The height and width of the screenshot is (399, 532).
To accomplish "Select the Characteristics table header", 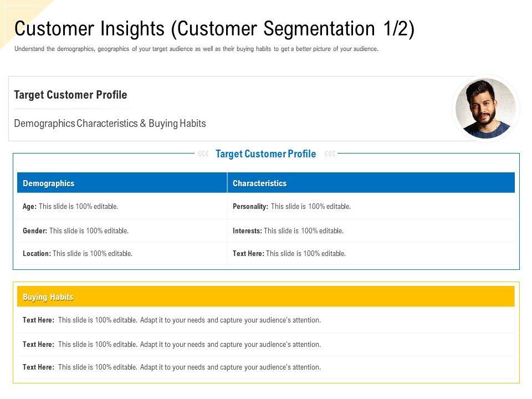I will click(259, 183).
